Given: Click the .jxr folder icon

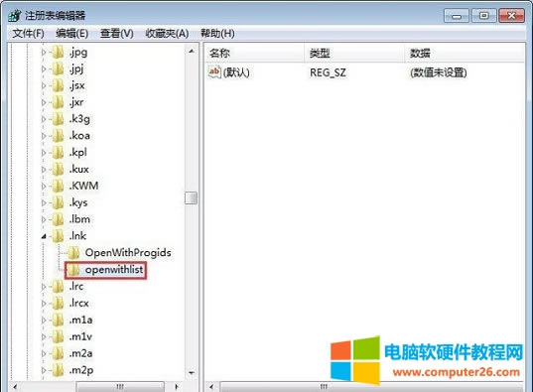Looking at the screenshot, I should (58, 102).
